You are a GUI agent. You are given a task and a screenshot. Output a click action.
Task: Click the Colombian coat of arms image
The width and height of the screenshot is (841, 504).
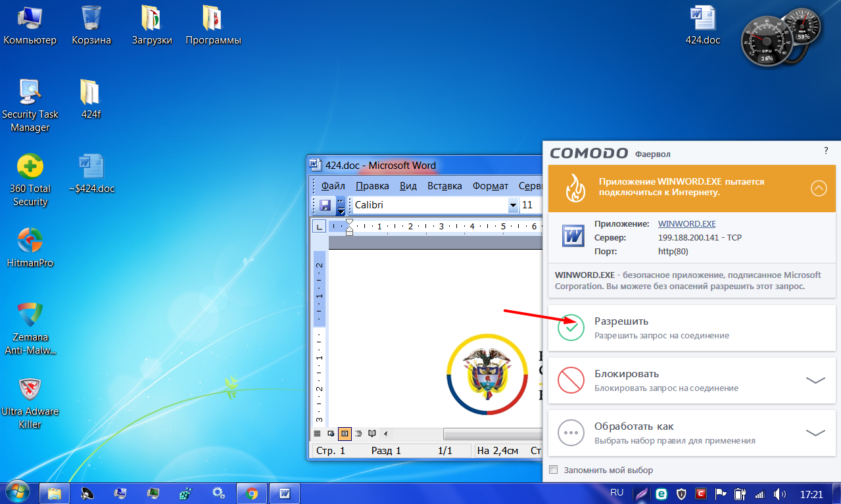click(487, 374)
